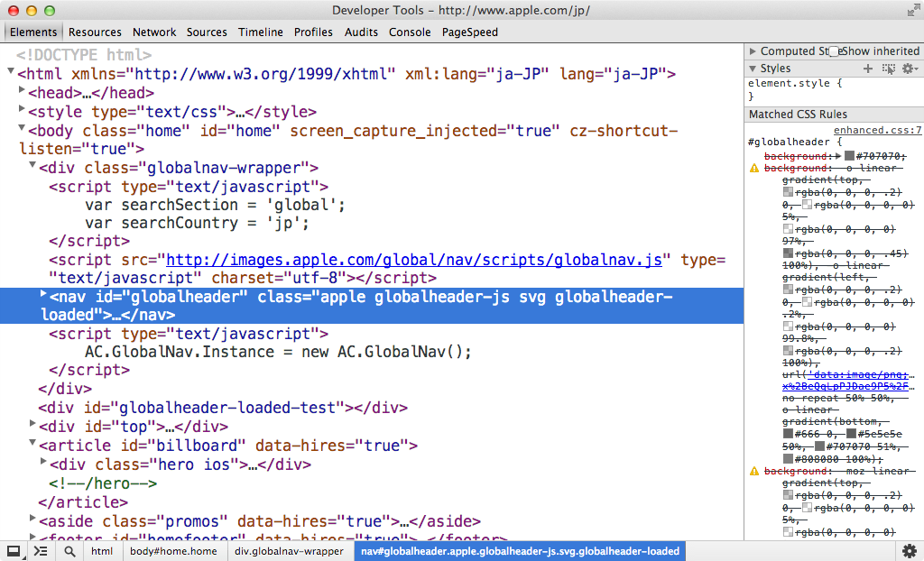
Task: Select div.globalnav-wrapper breadcrumb
Action: (289, 552)
